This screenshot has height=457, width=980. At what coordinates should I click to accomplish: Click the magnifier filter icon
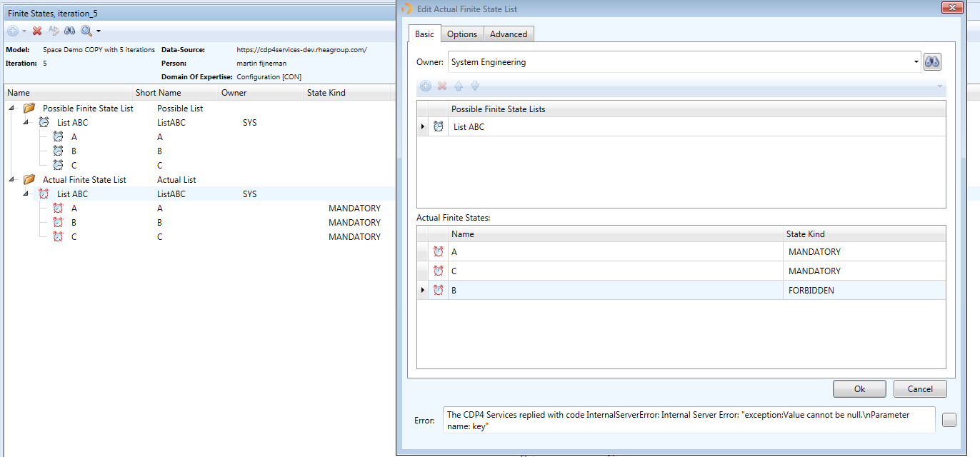(x=86, y=31)
